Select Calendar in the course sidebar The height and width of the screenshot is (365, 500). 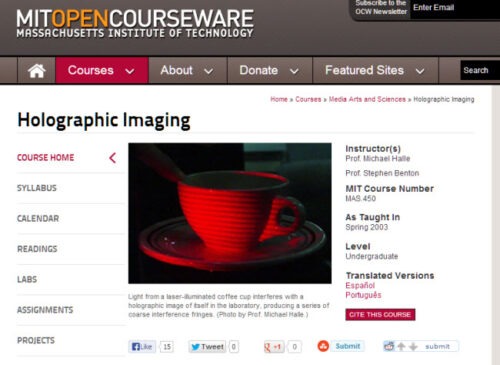click(38, 218)
